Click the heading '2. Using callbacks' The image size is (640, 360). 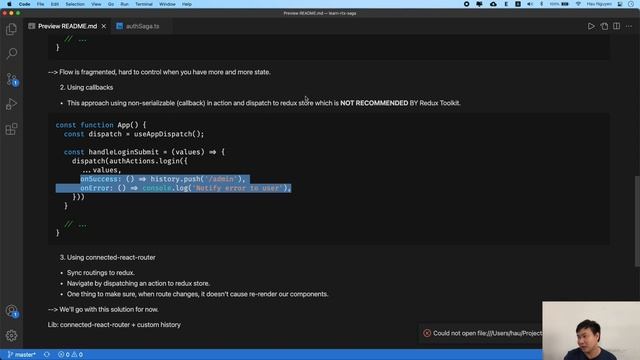[x=87, y=87]
